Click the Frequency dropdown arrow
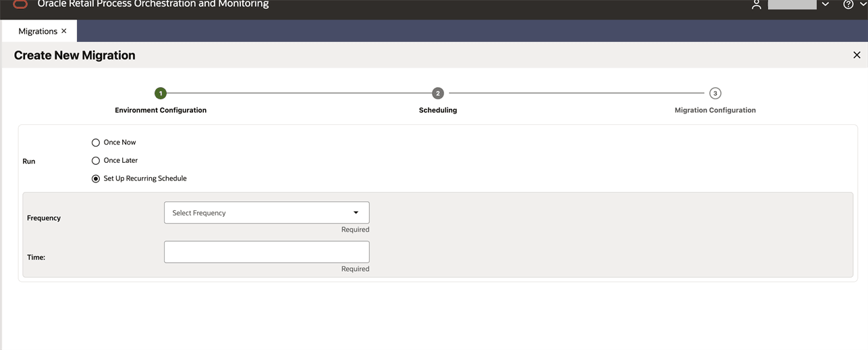The height and width of the screenshot is (350, 868). click(356, 213)
